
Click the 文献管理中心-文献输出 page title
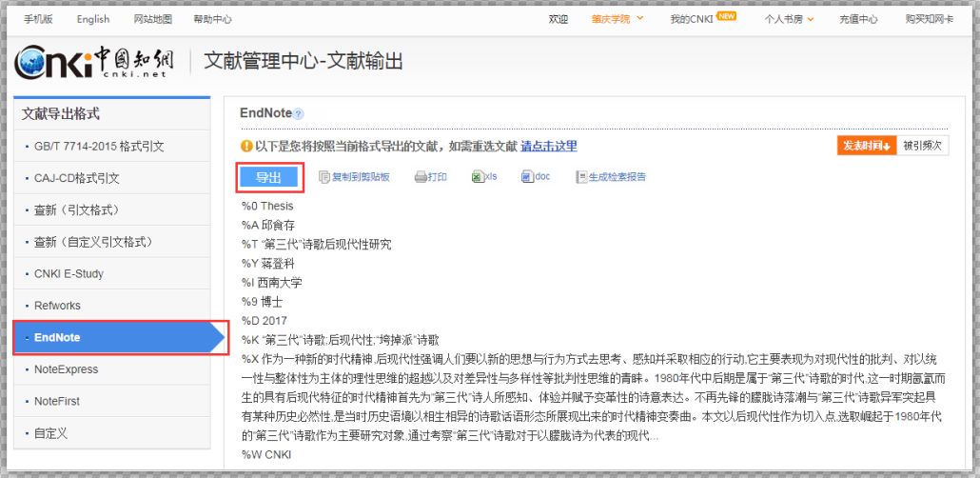(304, 61)
